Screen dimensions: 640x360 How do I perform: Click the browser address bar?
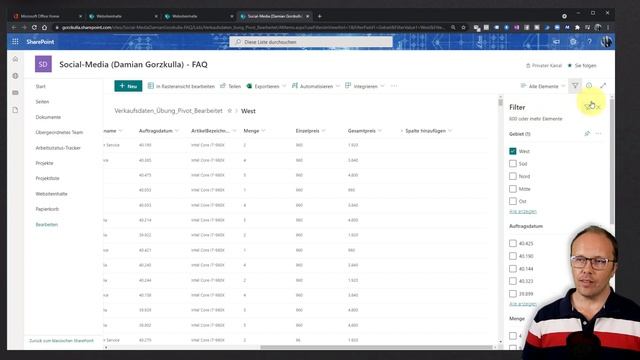point(253,27)
